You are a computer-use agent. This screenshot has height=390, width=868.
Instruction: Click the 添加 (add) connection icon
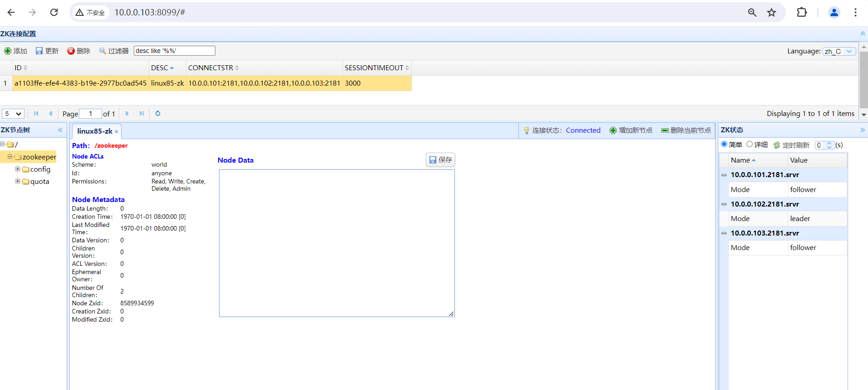pos(8,51)
